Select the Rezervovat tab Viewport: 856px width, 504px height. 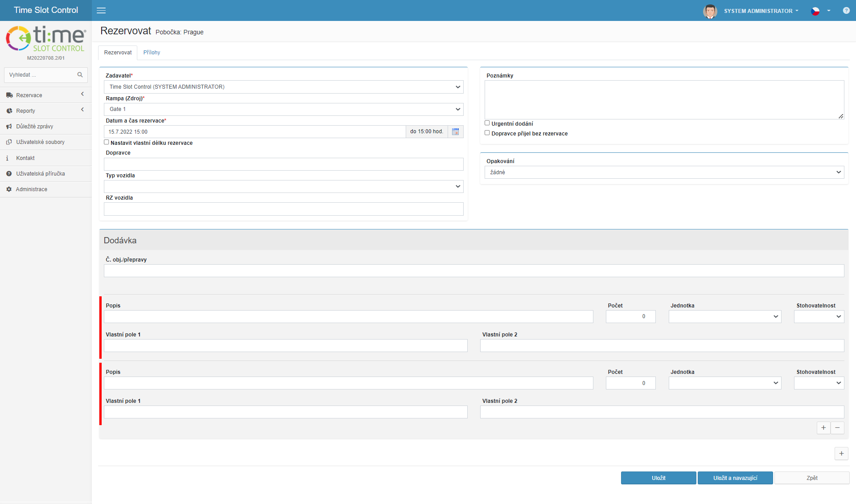point(118,53)
